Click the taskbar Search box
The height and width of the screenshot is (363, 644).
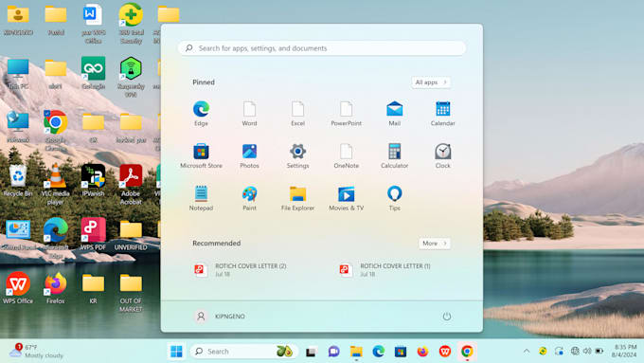(x=243, y=352)
